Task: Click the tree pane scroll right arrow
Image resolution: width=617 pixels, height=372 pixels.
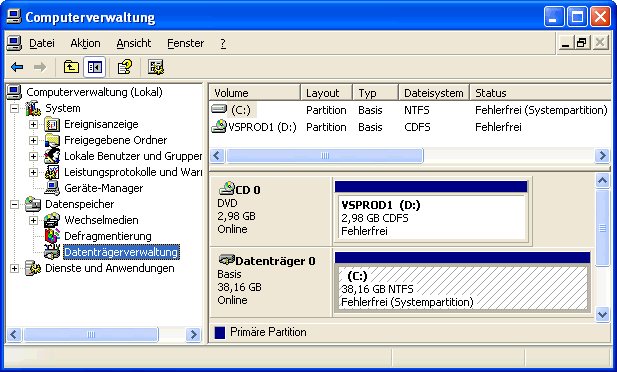Action: tap(193, 335)
